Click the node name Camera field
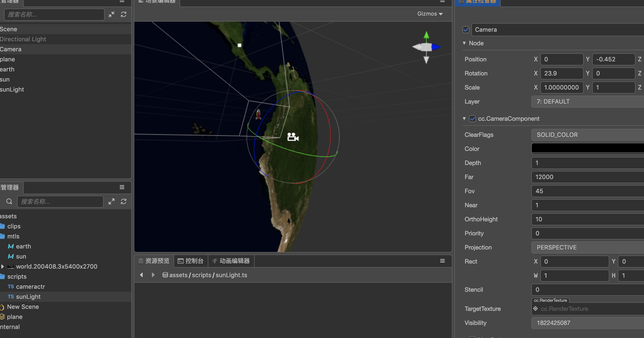 coord(558,30)
